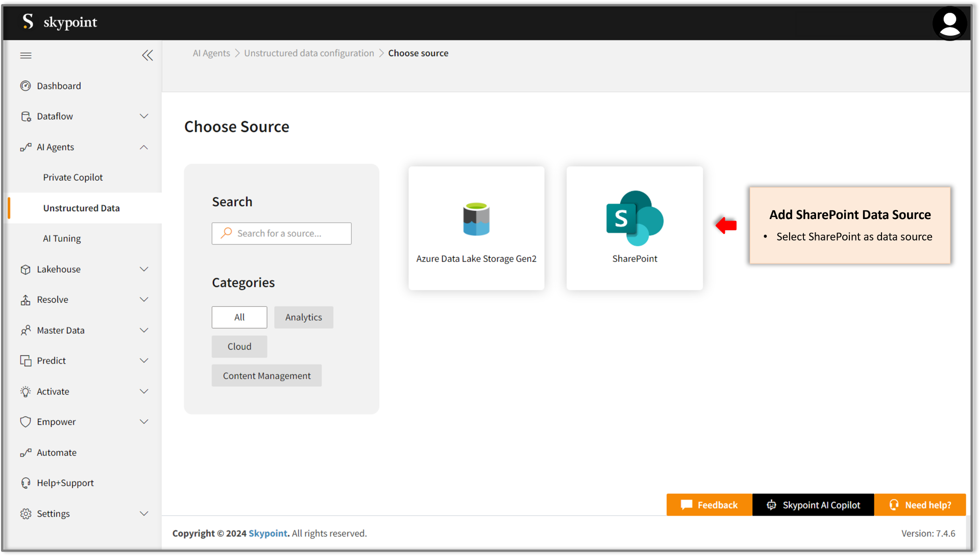Select SharePoint as the data source

634,228
